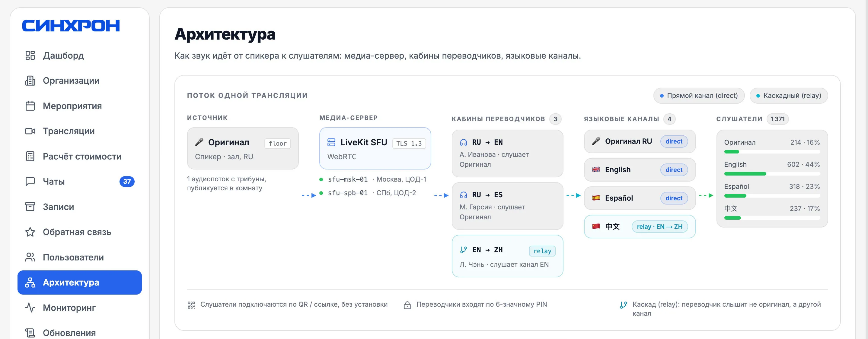Click the sfu-msk-01 server entry
The image size is (868, 339).
click(373, 179)
